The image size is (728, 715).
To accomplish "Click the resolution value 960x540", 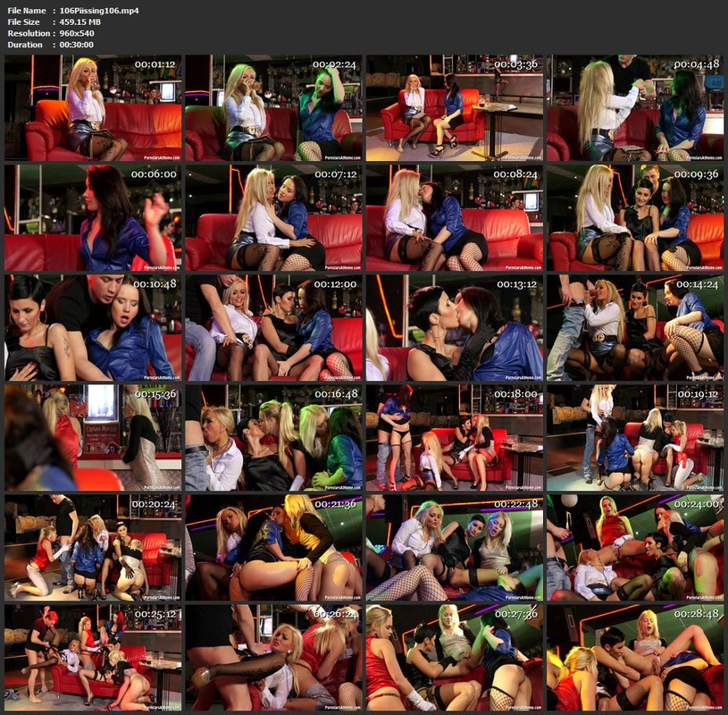I will point(77,33).
